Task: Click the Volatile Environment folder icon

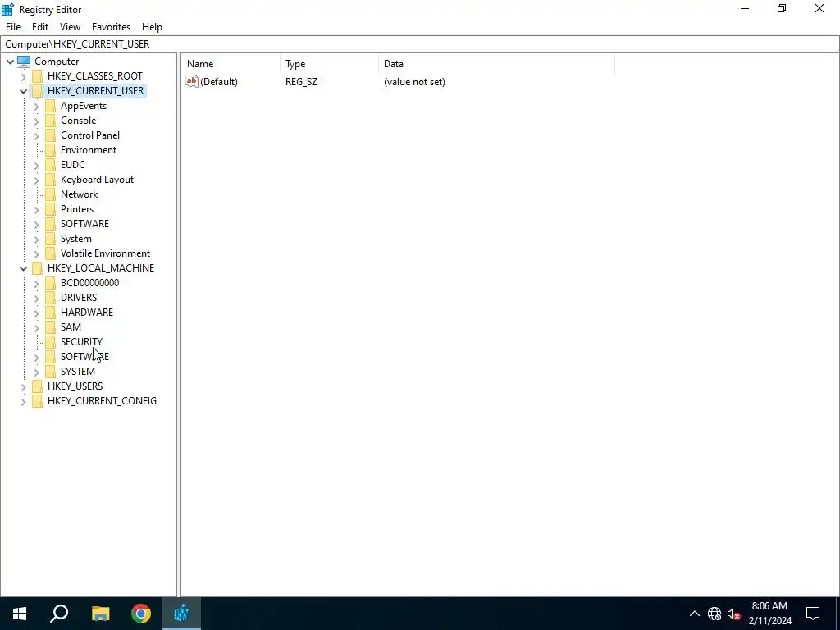Action: 50,253
